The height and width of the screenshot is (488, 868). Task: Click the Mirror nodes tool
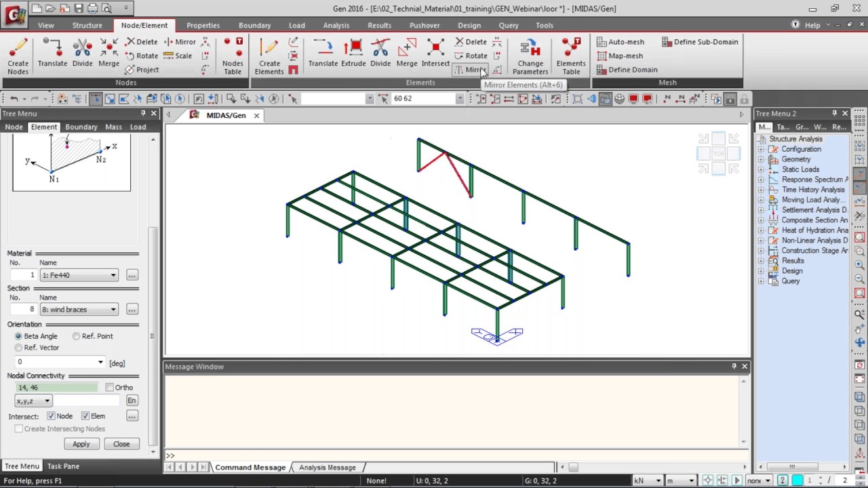[x=179, y=41]
